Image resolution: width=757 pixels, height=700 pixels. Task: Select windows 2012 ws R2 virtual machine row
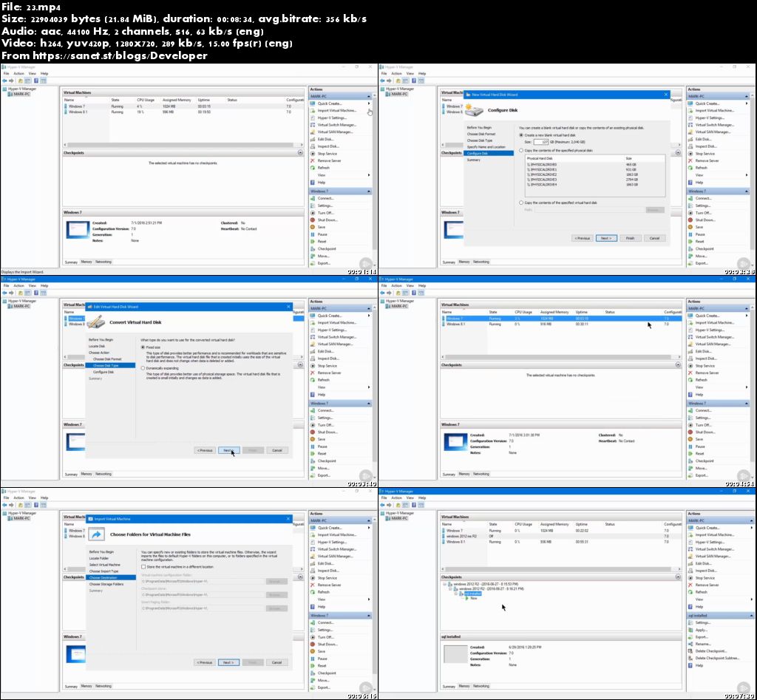tap(561, 537)
